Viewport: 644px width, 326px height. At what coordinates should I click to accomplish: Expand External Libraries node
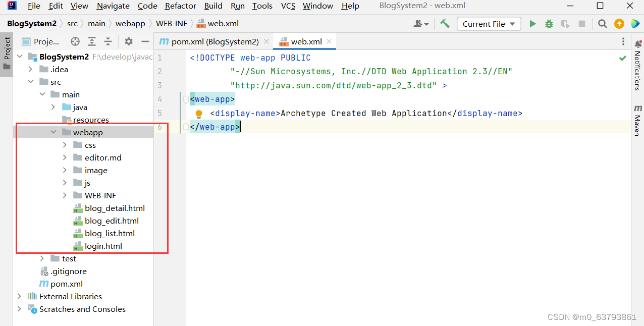click(x=19, y=296)
